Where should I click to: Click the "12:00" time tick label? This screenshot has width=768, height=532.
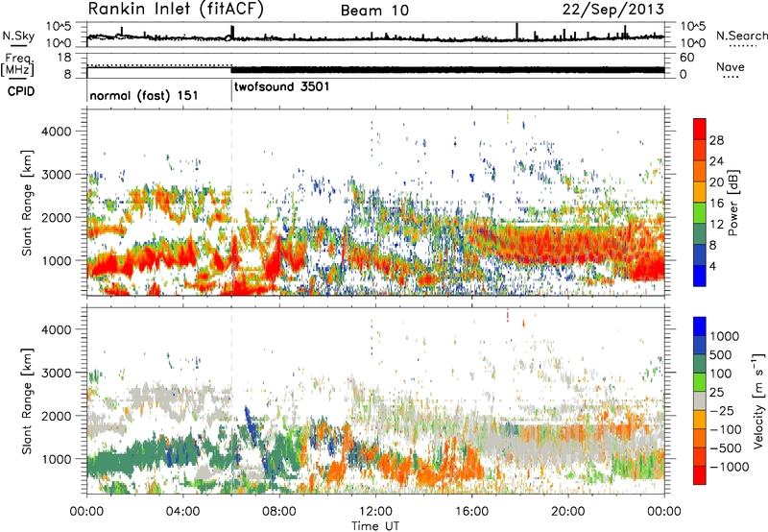point(375,512)
